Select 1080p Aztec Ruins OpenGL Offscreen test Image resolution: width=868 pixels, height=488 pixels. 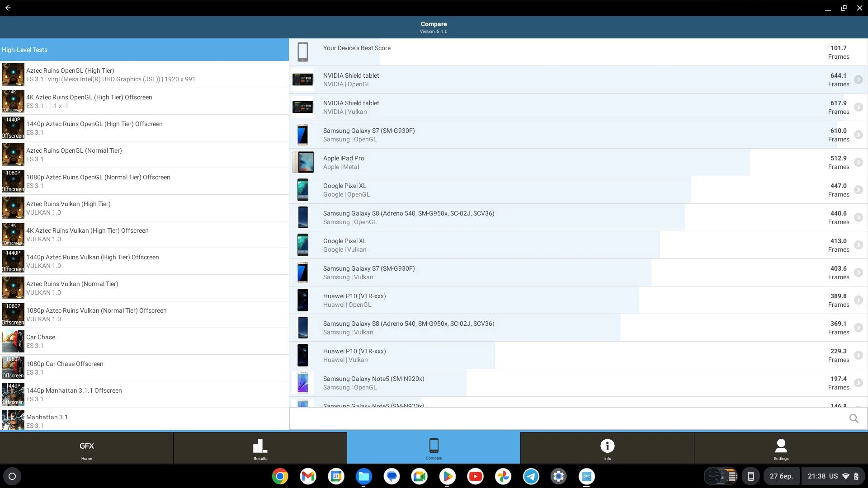pyautogui.click(x=144, y=181)
